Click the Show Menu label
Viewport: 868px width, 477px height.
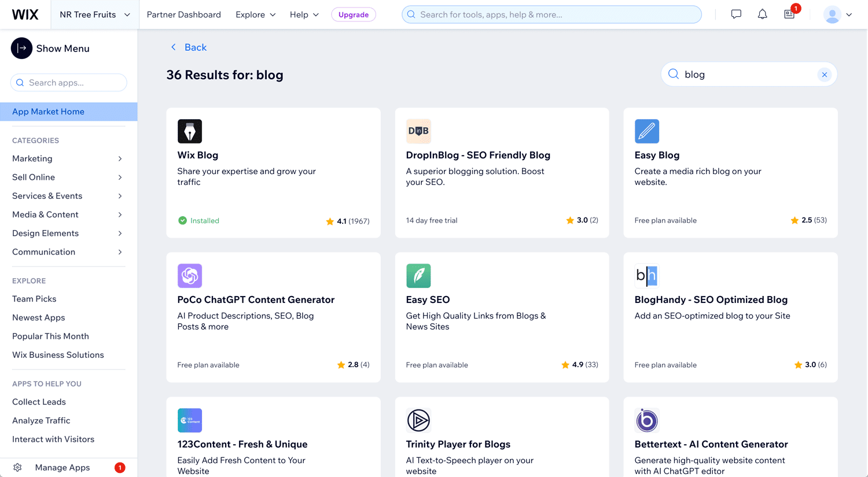63,49
